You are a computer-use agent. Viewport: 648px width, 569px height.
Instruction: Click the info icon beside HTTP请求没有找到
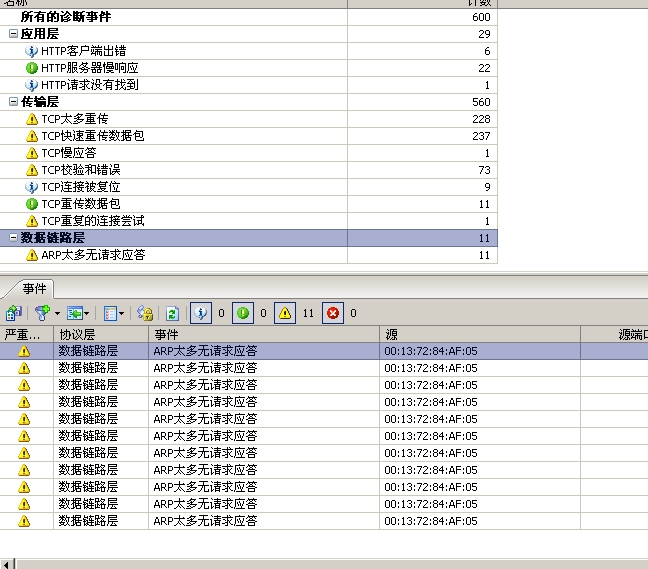pos(31,85)
